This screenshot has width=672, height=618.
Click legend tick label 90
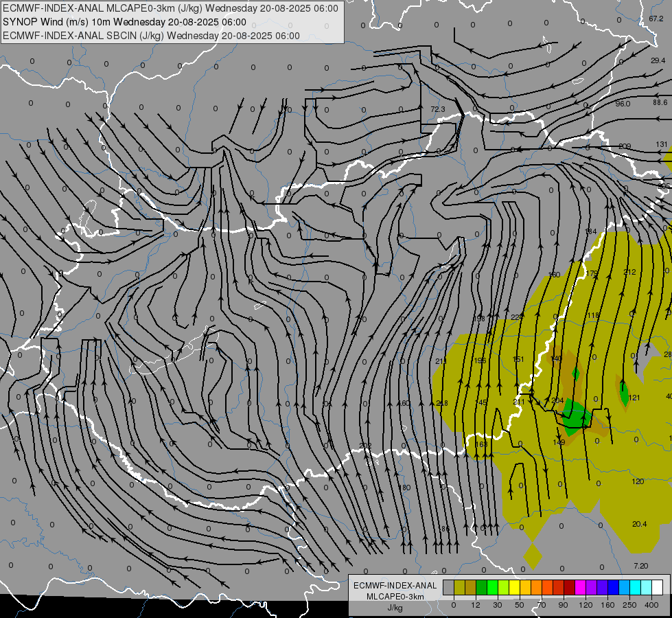(x=563, y=605)
